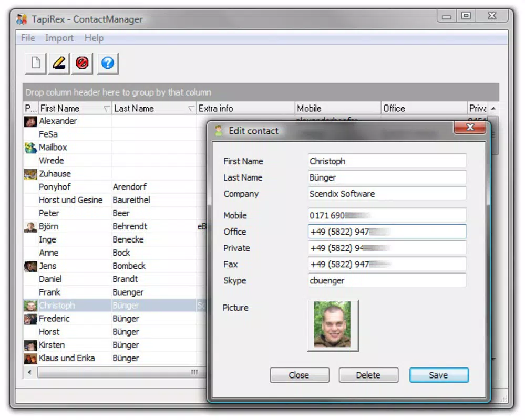Click the Company input field
This screenshot has height=420, width=525.
coord(387,194)
